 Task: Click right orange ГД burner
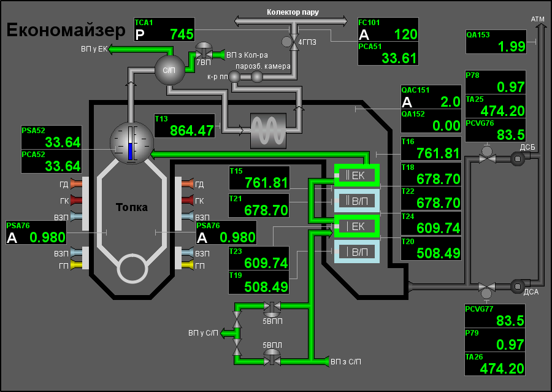pos(187,183)
